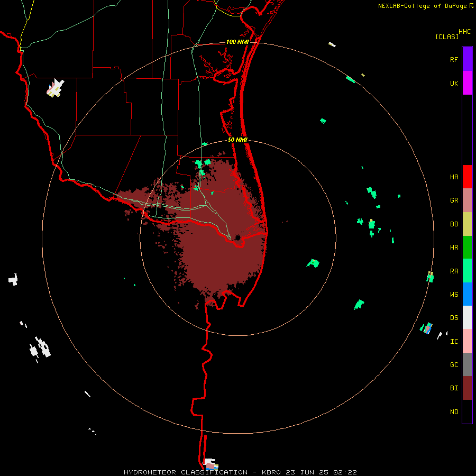Click the "WS" legend label
The width and height of the screenshot is (476, 476).
pyautogui.click(x=454, y=295)
